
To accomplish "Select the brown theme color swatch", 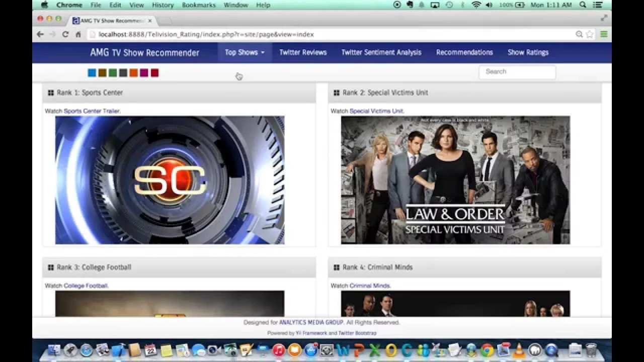I will (x=102, y=73).
